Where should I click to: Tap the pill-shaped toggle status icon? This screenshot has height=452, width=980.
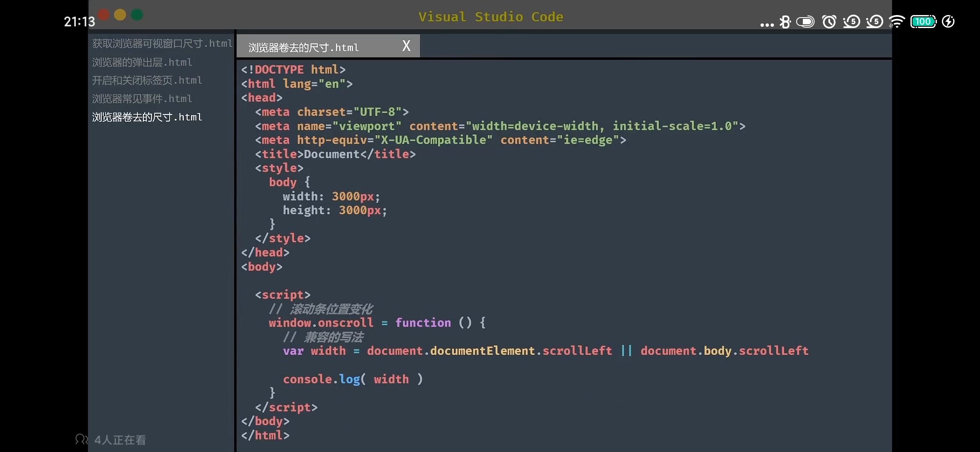(805, 22)
